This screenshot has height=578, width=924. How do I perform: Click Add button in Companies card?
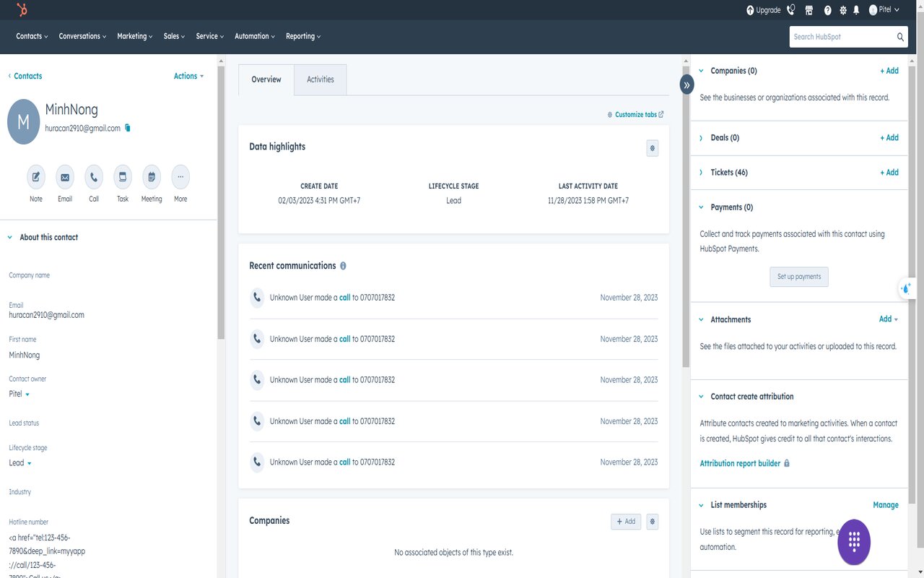click(626, 522)
